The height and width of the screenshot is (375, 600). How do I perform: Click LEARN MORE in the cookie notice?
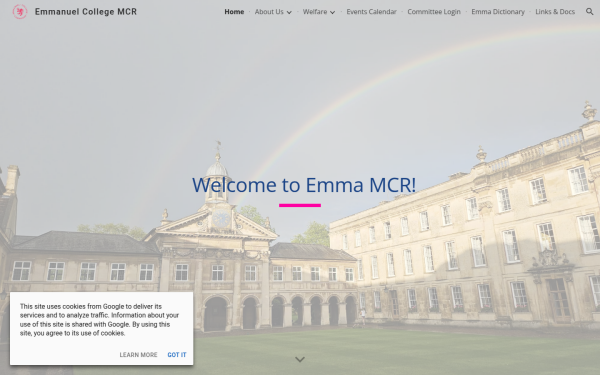tap(138, 355)
